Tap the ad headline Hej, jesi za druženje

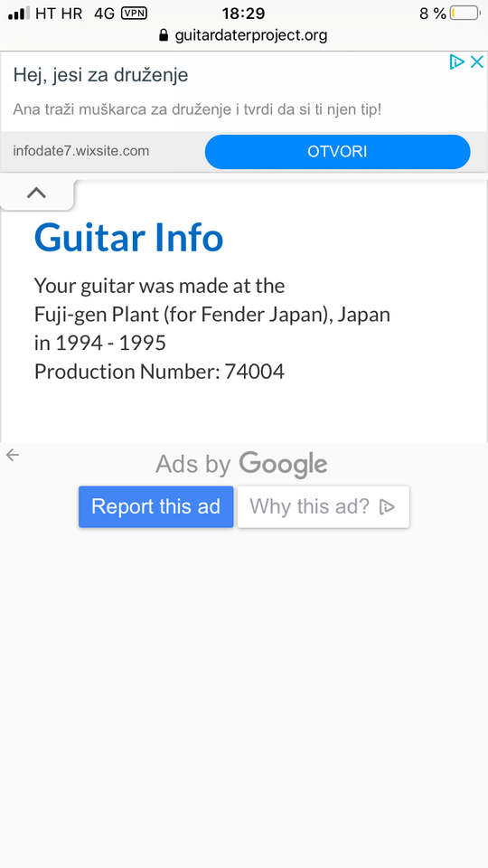click(x=100, y=75)
